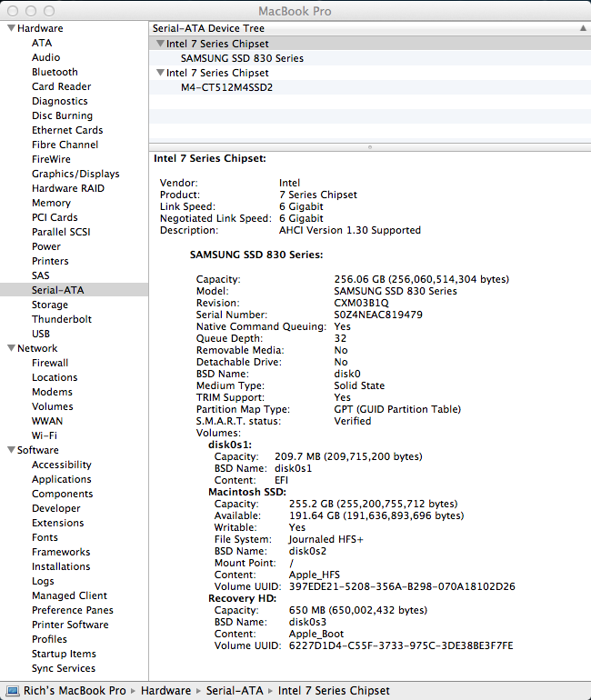591x700 pixels.
Task: Collapse first Intel 7 Series Chipset row
Action: click(x=160, y=44)
